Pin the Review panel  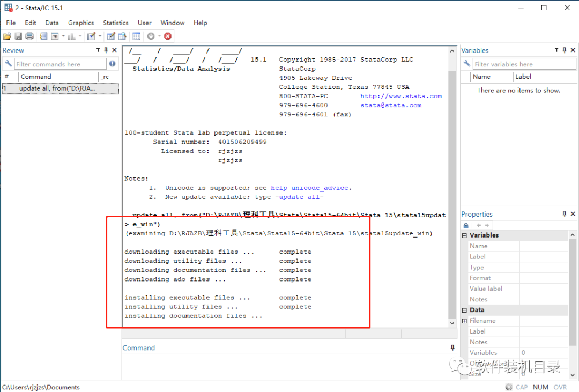point(106,50)
